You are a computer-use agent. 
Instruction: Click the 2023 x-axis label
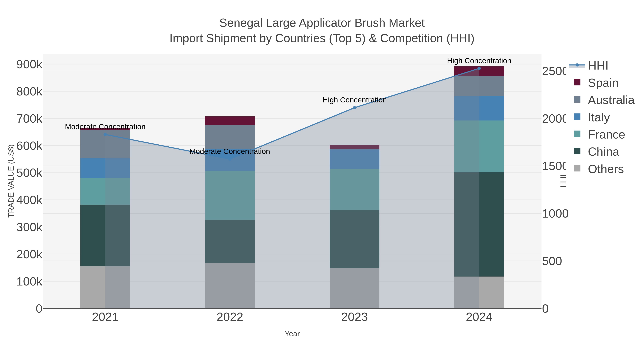tap(355, 317)
